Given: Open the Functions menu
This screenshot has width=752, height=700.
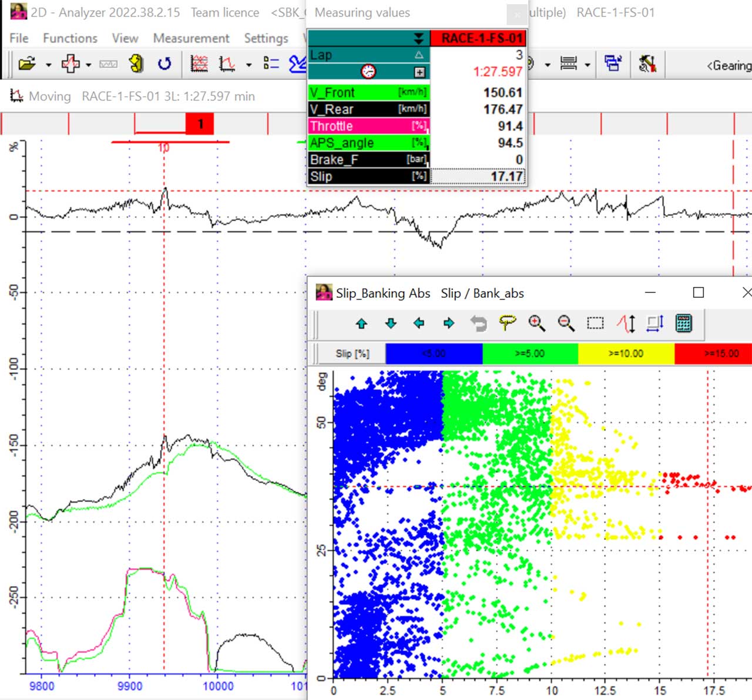Looking at the screenshot, I should pyautogui.click(x=70, y=38).
